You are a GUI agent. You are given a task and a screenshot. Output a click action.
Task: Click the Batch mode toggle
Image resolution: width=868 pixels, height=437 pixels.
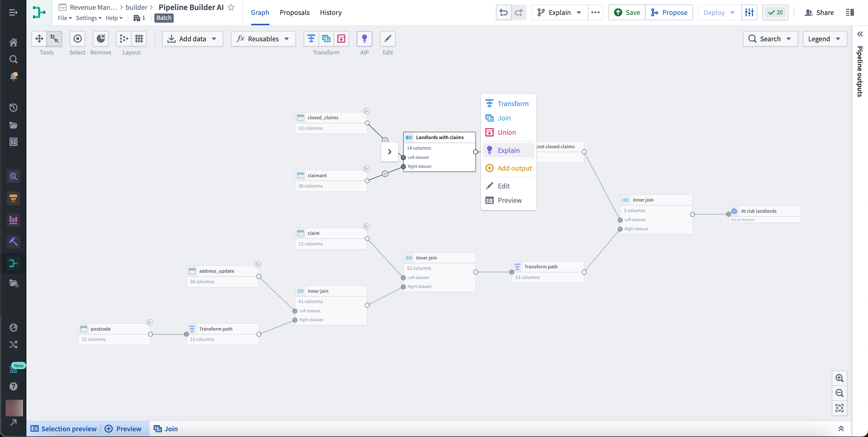[164, 18]
